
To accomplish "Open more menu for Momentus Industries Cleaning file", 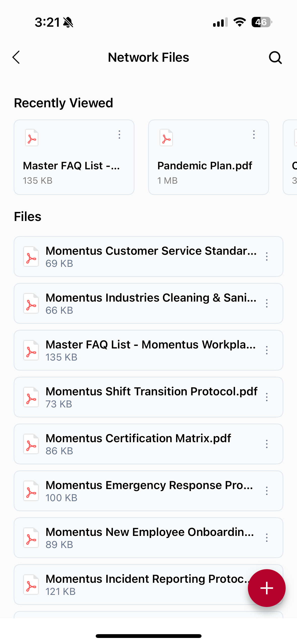I will (x=267, y=303).
